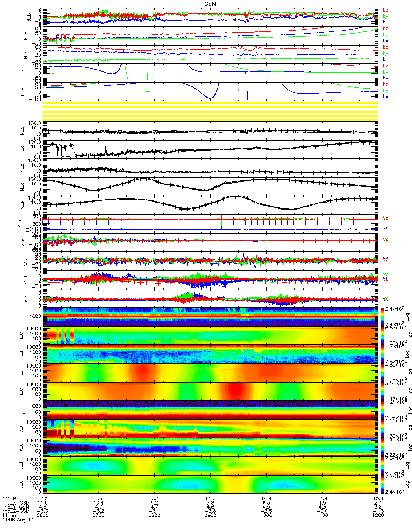Click the bx legend of the B_e panel

coord(386,97)
